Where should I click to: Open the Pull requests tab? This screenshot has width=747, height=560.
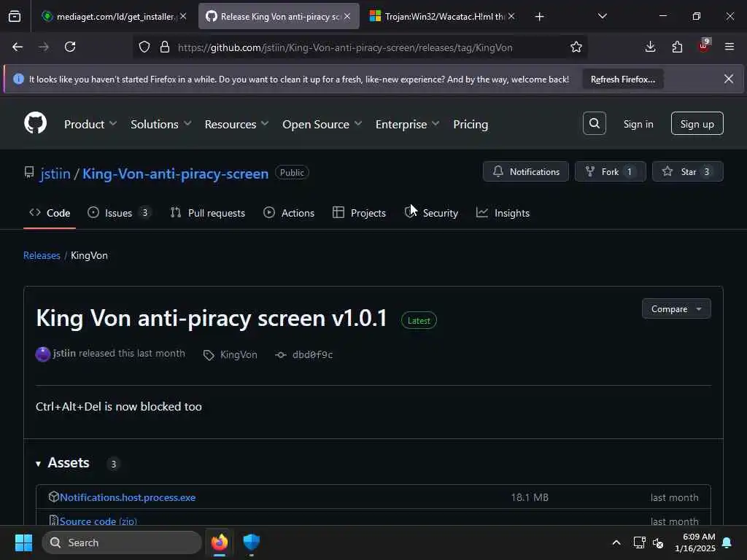click(x=208, y=213)
